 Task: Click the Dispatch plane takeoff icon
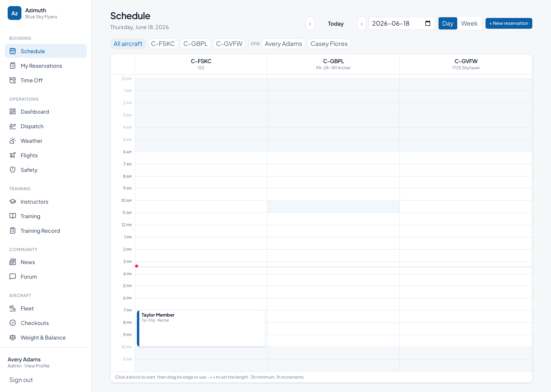[13, 126]
